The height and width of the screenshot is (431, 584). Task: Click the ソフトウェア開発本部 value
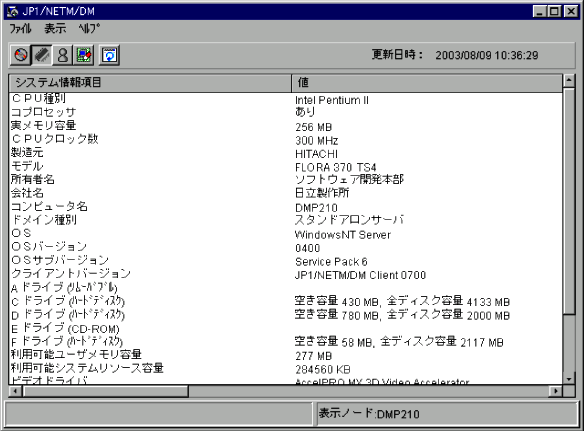coord(349,180)
